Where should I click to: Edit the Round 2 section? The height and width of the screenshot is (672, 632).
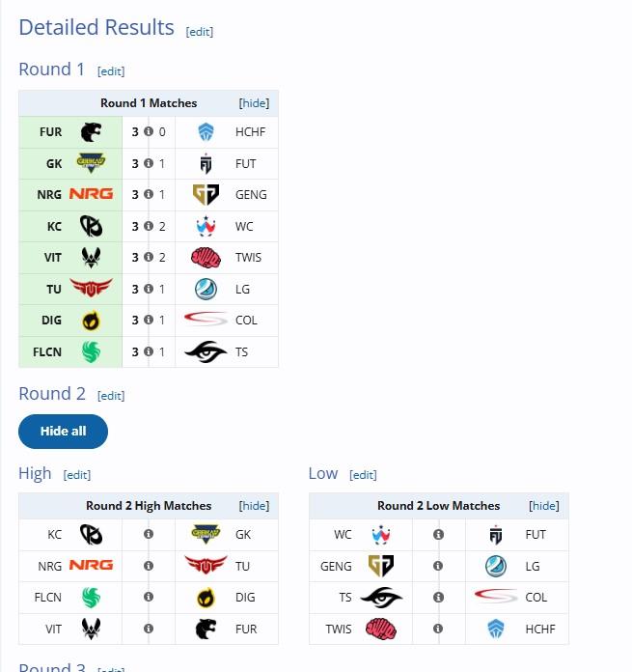click(111, 396)
